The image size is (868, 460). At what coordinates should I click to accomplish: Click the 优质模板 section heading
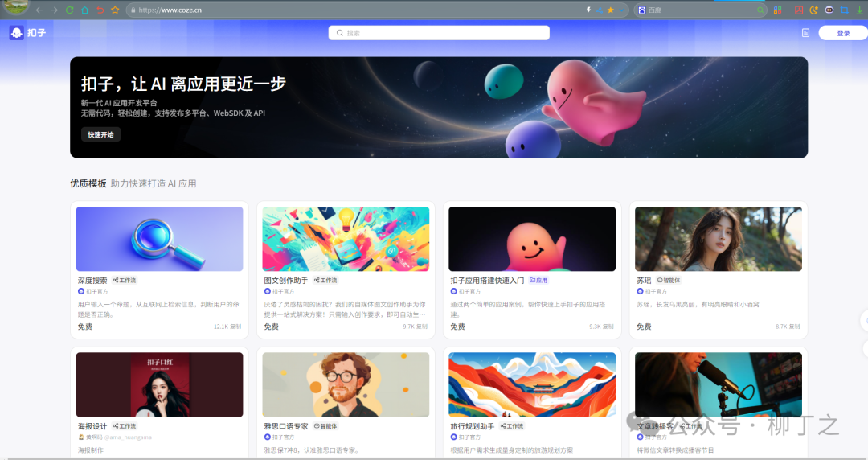[88, 183]
